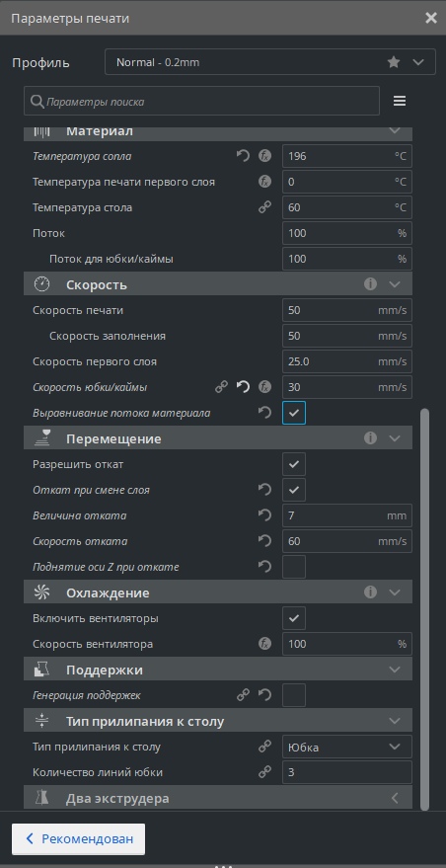Click the settings list vertical scrollbar

(x=424, y=609)
